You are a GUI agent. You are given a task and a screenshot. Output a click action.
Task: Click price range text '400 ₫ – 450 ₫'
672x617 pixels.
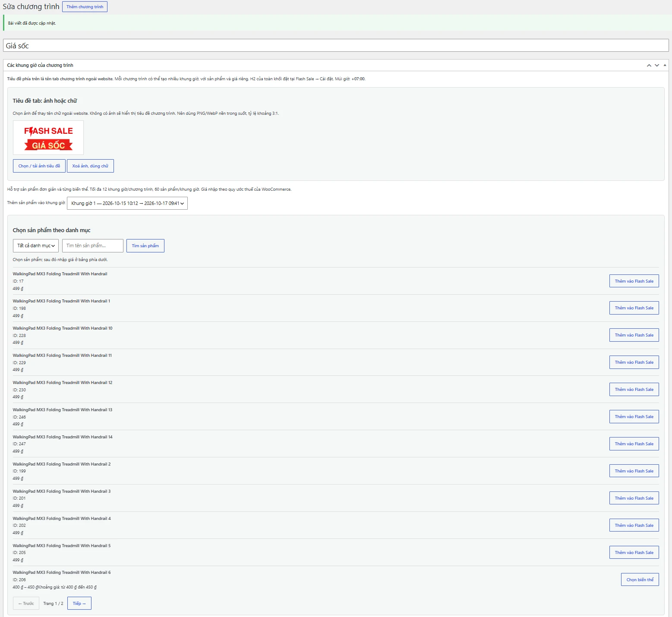[x=25, y=587]
